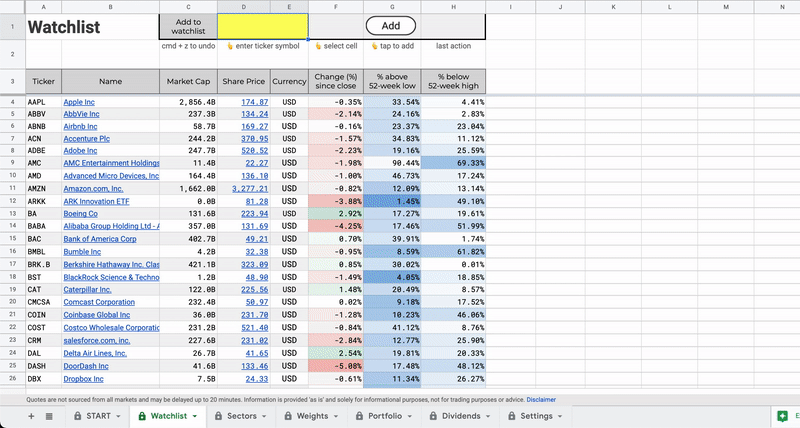Open the Coinbase Global Inc link
This screenshot has width=800, height=428.
[x=97, y=315]
